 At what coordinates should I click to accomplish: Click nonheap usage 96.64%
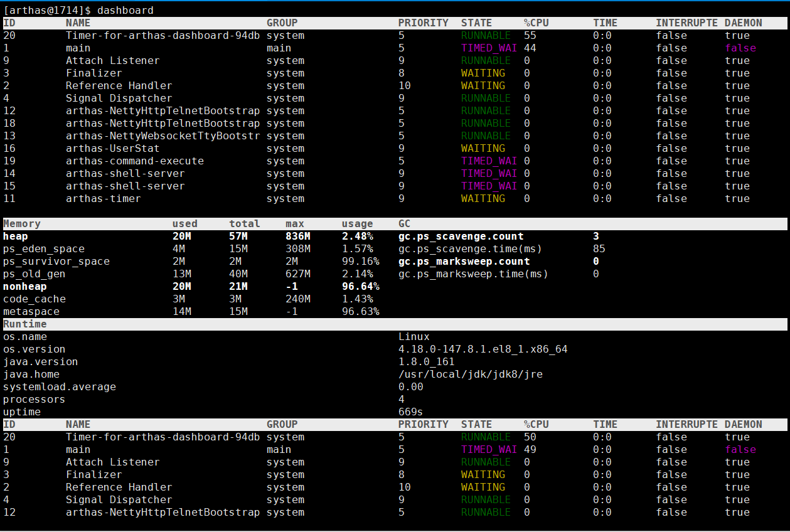pos(361,287)
